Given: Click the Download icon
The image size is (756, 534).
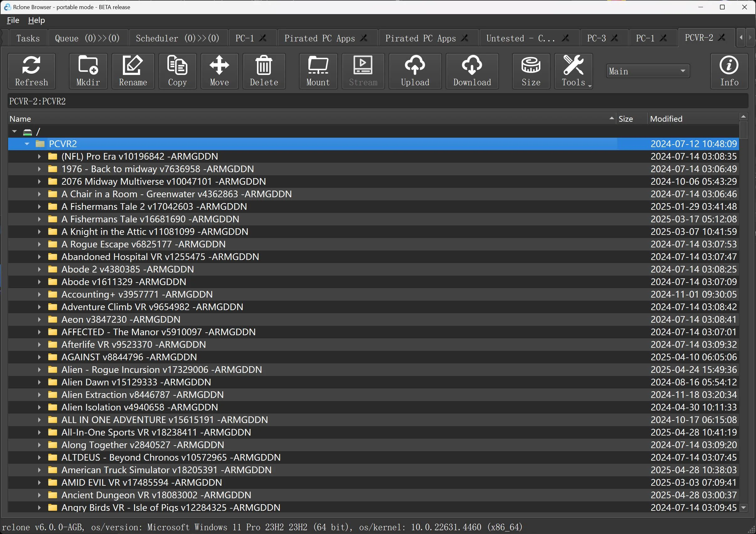Looking at the screenshot, I should click(x=471, y=71).
